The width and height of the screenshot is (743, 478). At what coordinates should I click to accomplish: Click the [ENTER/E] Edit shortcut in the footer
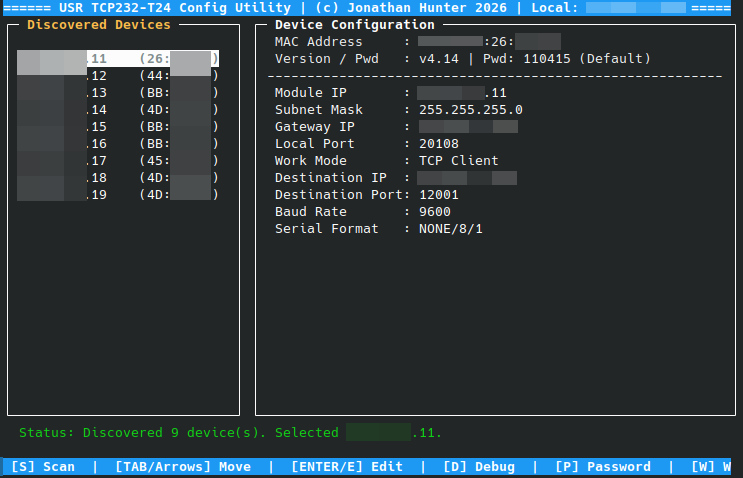[x=347, y=467]
